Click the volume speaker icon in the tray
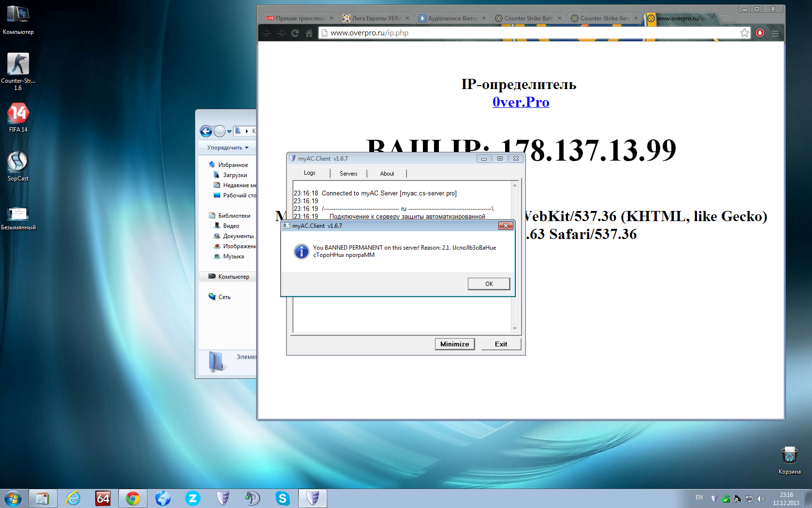Image resolution: width=812 pixels, height=508 pixels. click(761, 499)
